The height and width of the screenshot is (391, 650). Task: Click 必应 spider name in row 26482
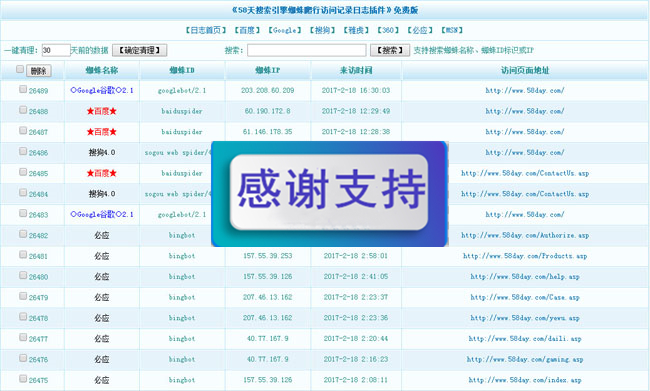click(x=102, y=235)
